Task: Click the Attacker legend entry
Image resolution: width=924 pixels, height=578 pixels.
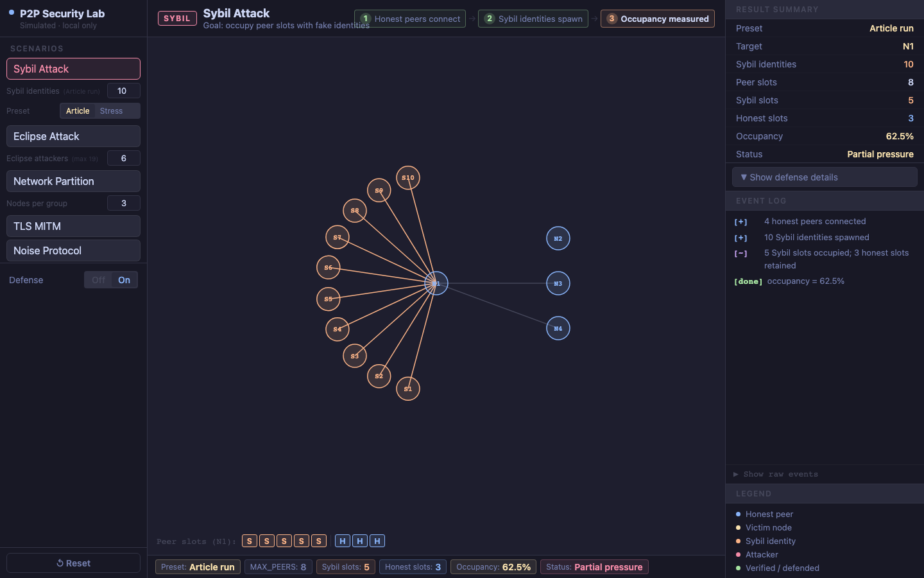Action: (757, 555)
